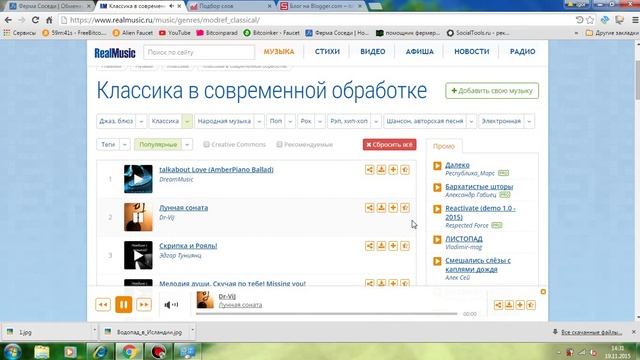Download current track in bottom player
The height and width of the screenshot is (360, 640).
[x=509, y=305]
